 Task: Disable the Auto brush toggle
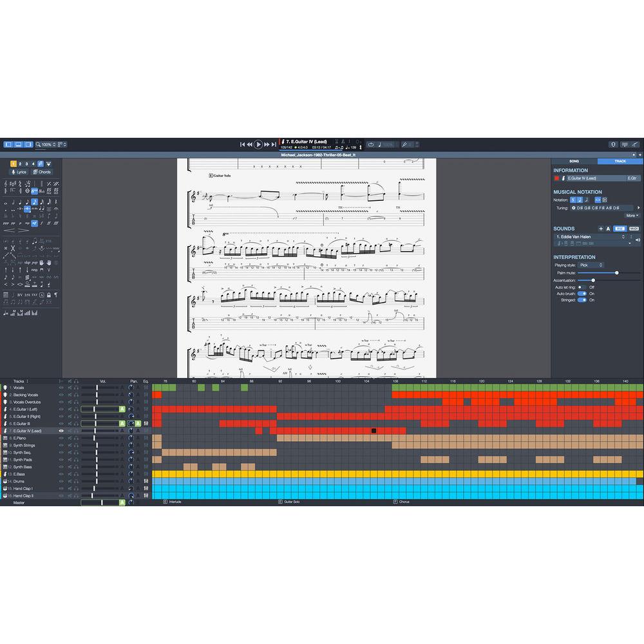click(x=581, y=294)
